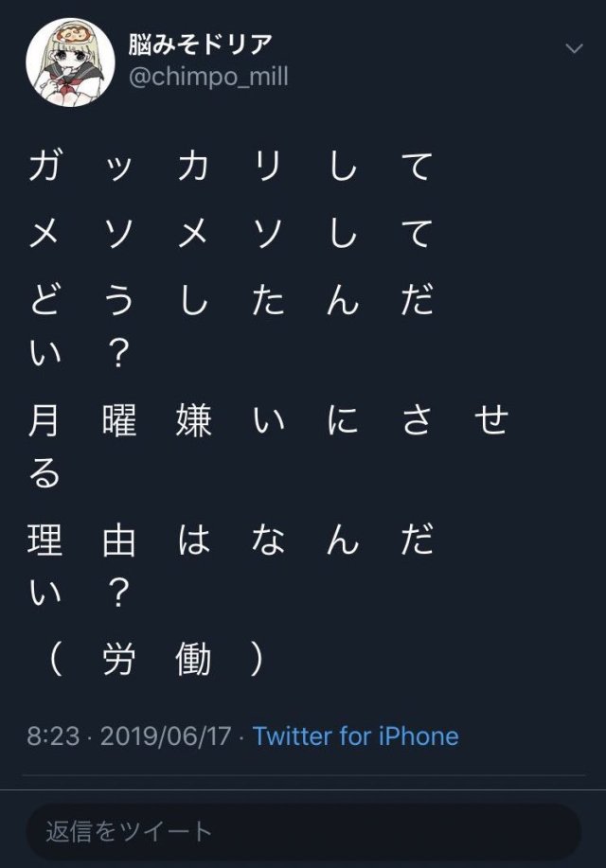Click the る character below 月曜
Image resolution: width=606 pixels, height=868 pixels.
click(x=45, y=473)
